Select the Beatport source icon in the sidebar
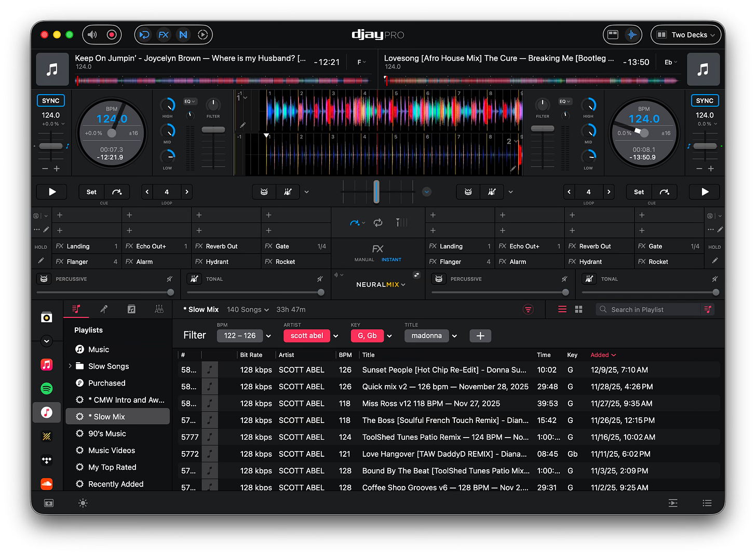756x555 pixels. (x=47, y=437)
